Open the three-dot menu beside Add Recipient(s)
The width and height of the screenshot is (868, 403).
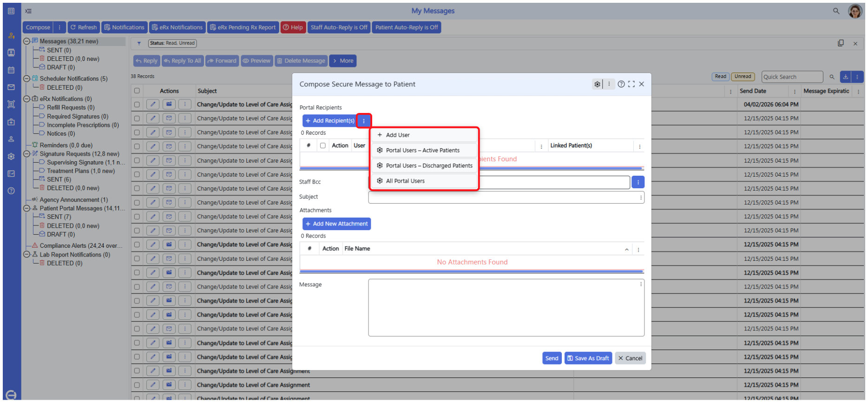[x=364, y=121]
